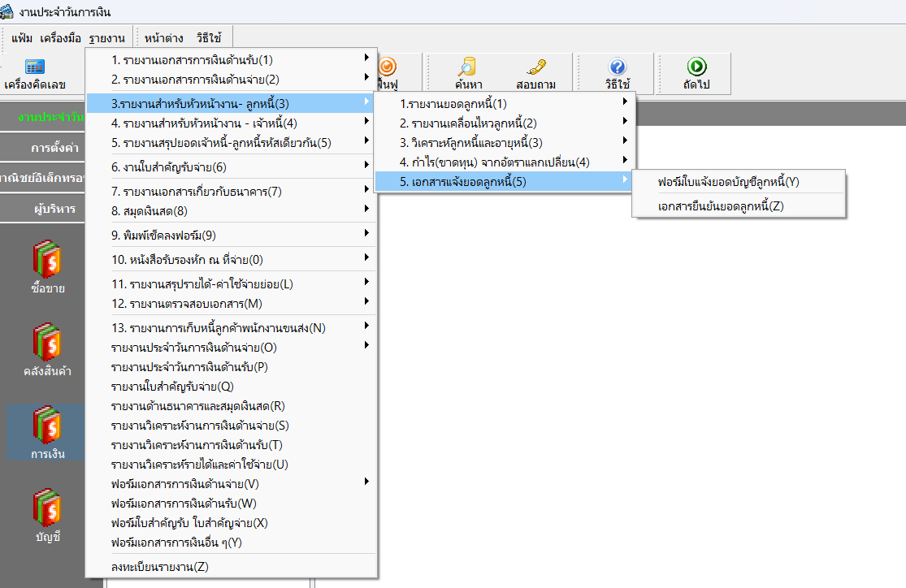This screenshot has width=906, height=588.
Task: Click the สอบถาม inquiry toolbar icon
Action: coord(535,73)
